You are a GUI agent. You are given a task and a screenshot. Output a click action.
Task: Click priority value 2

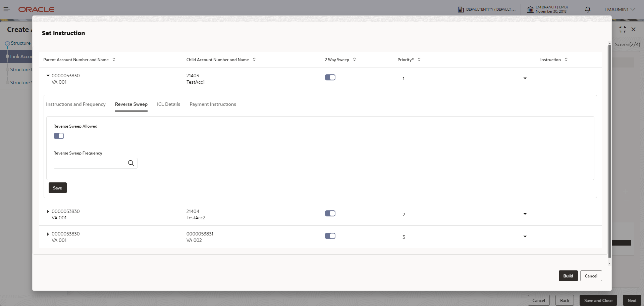pos(404,215)
